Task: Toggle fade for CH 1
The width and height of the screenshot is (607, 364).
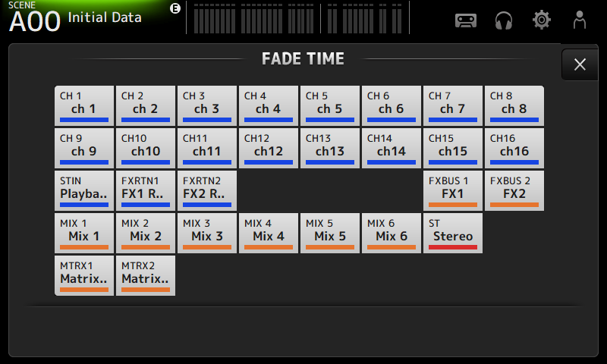Action: pos(84,105)
